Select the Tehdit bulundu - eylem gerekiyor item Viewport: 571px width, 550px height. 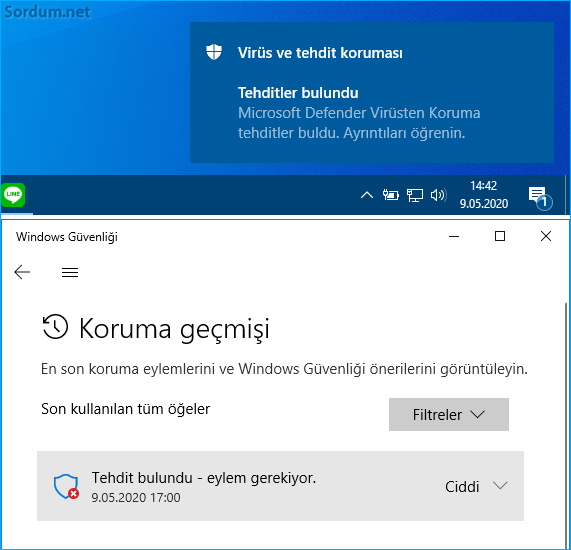[x=280, y=486]
